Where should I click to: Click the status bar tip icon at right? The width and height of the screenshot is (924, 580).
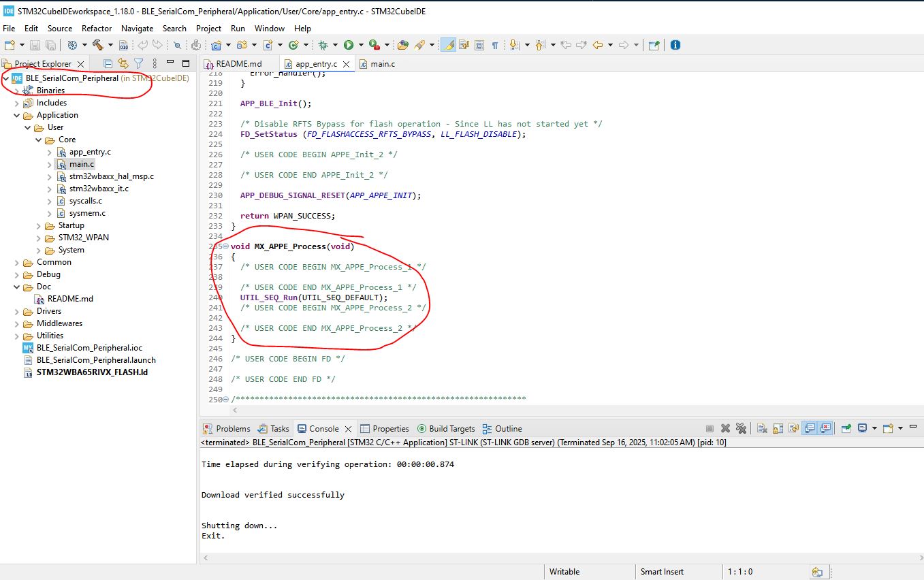point(817,572)
